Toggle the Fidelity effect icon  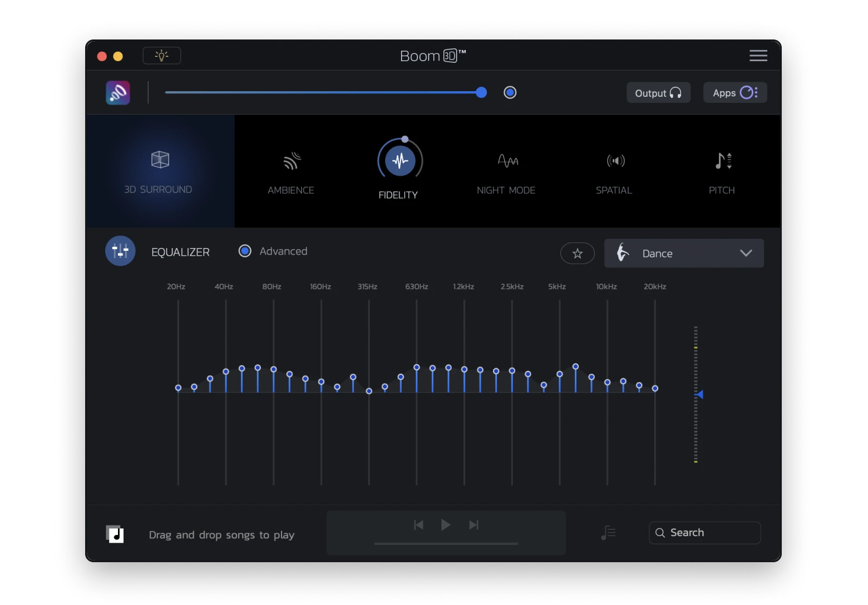click(400, 161)
